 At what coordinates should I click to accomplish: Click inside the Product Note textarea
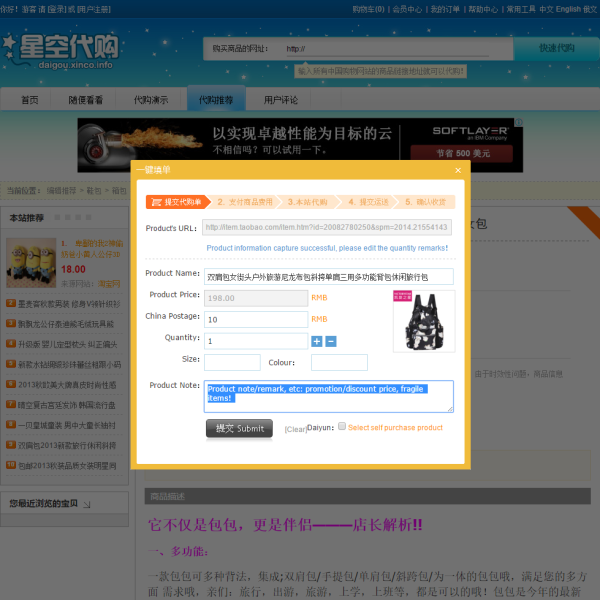click(328, 396)
